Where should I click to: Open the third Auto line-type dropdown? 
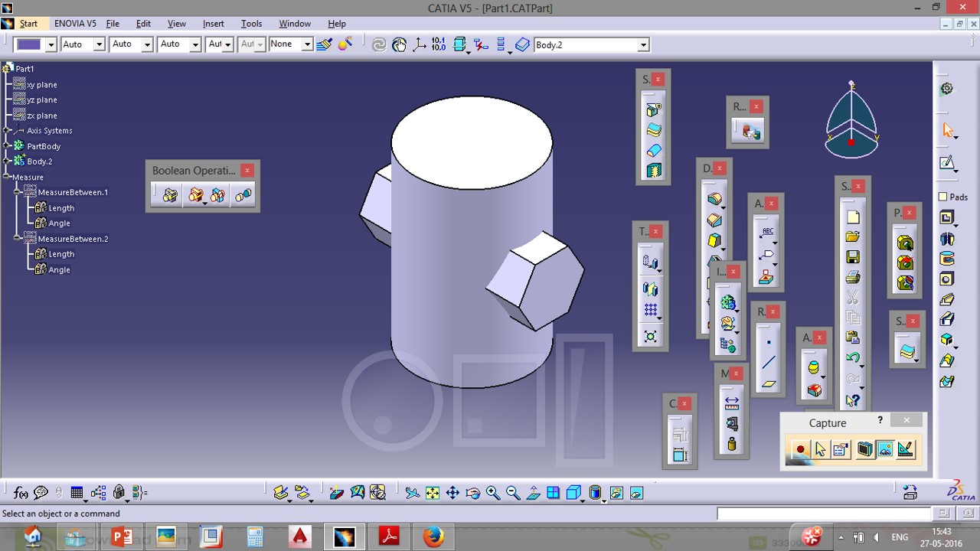pos(195,45)
